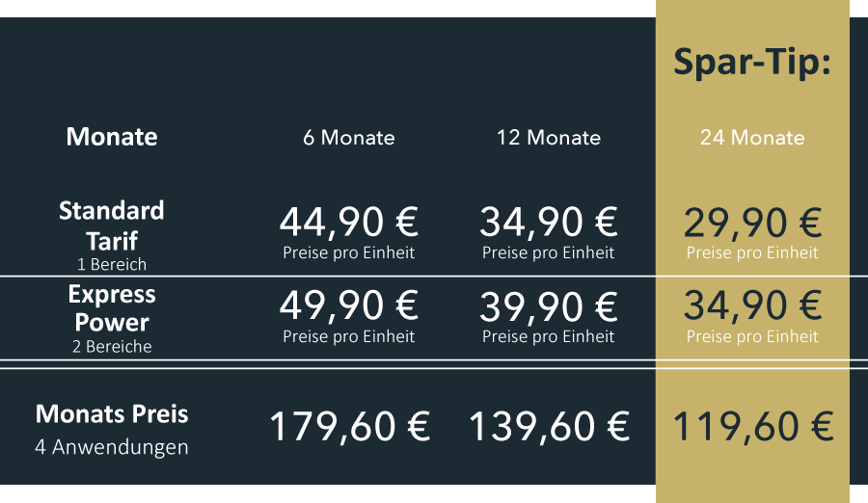Click the Monate row label
868x503 pixels.
[x=112, y=137]
